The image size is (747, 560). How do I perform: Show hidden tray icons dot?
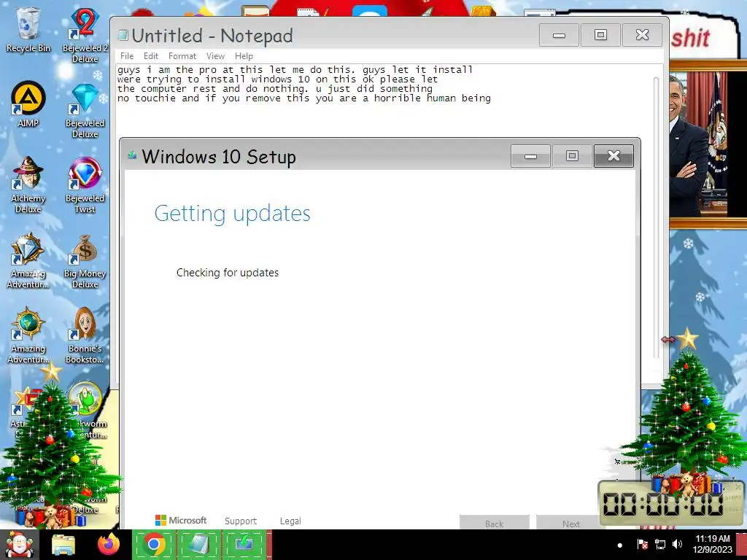point(619,545)
